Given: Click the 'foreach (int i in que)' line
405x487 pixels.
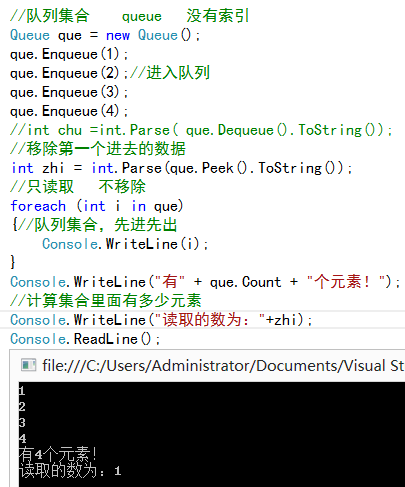Looking at the screenshot, I should [x=97, y=206].
